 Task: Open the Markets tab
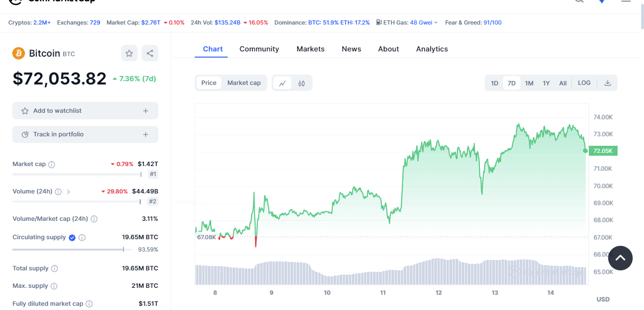click(x=311, y=49)
